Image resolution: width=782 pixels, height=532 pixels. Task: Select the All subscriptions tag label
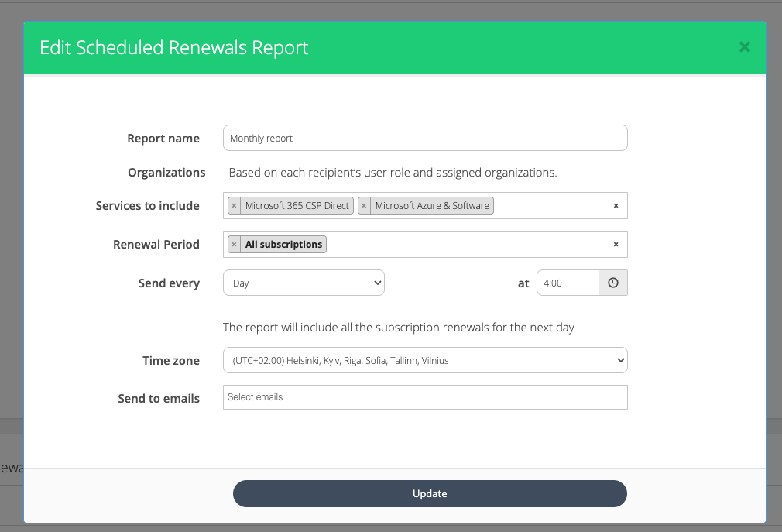(283, 245)
